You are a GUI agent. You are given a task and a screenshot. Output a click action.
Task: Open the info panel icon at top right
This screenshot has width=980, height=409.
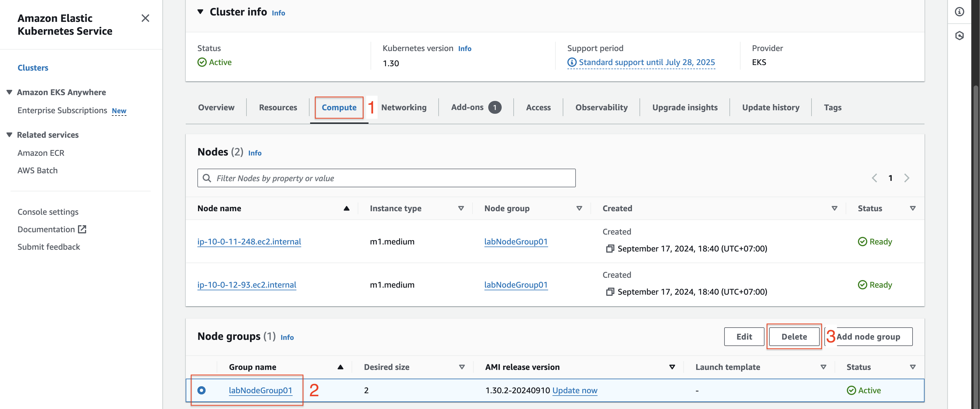pyautogui.click(x=960, y=12)
